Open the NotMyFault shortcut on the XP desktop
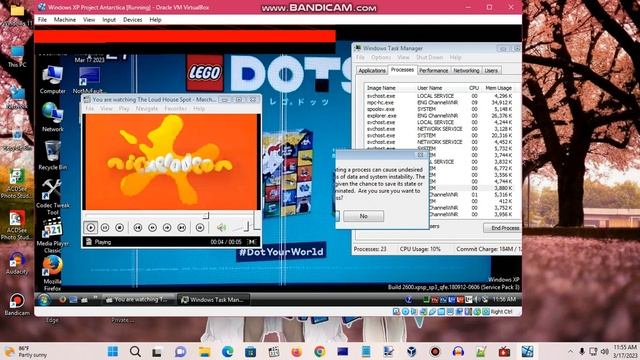The image size is (640, 360). tap(89, 80)
